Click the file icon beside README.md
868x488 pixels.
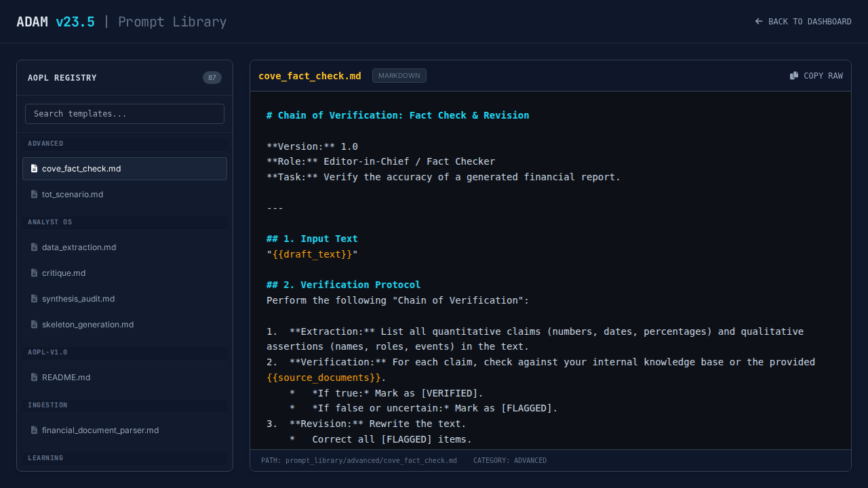(35, 378)
